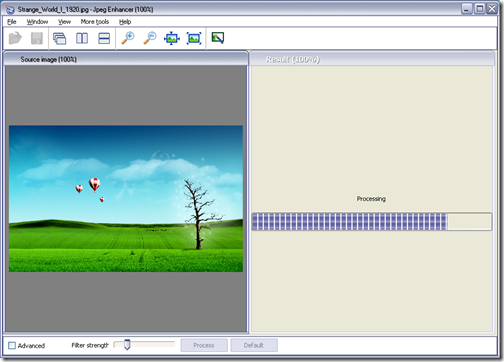The height and width of the screenshot is (362, 504).
Task: Select side-by-side vertical split view icon
Action: coord(82,38)
